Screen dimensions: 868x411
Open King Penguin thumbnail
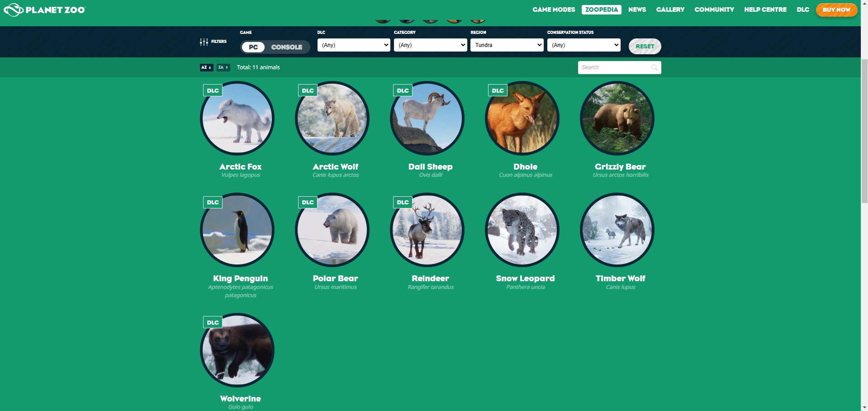pyautogui.click(x=237, y=230)
